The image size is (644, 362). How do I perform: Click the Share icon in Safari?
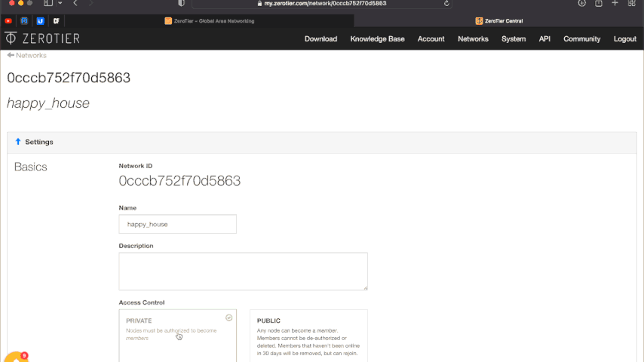(599, 3)
